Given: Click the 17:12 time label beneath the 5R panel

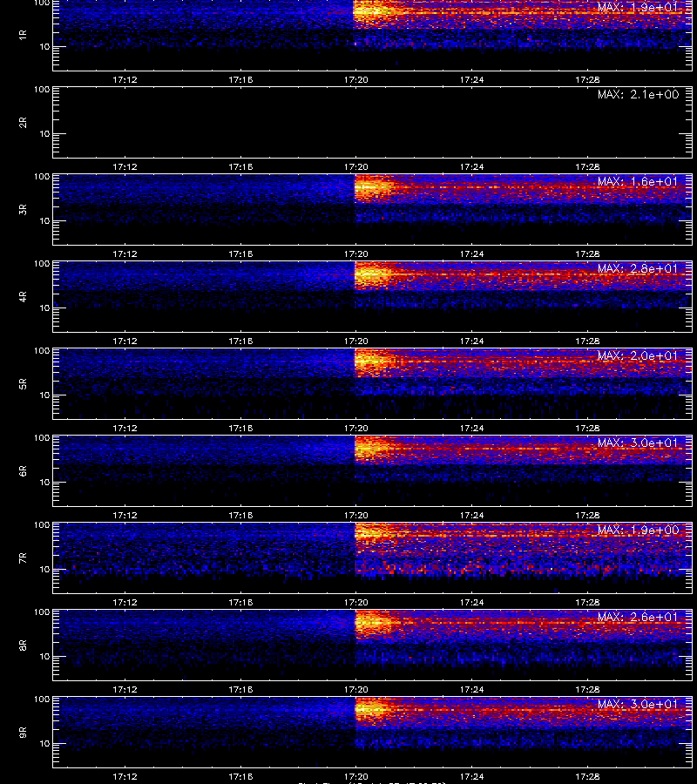Looking at the screenshot, I should coord(125,428).
